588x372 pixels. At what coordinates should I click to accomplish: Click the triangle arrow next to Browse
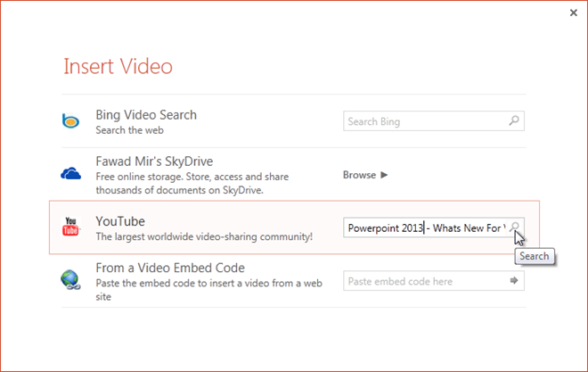(384, 175)
